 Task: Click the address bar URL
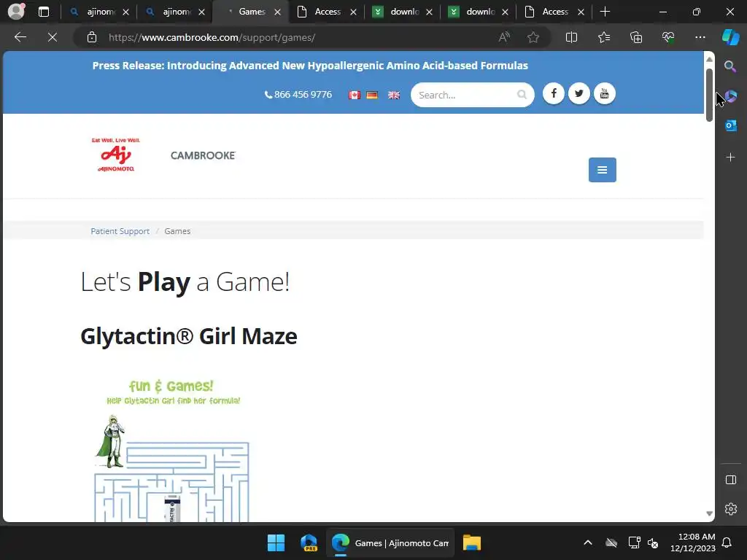212,37
